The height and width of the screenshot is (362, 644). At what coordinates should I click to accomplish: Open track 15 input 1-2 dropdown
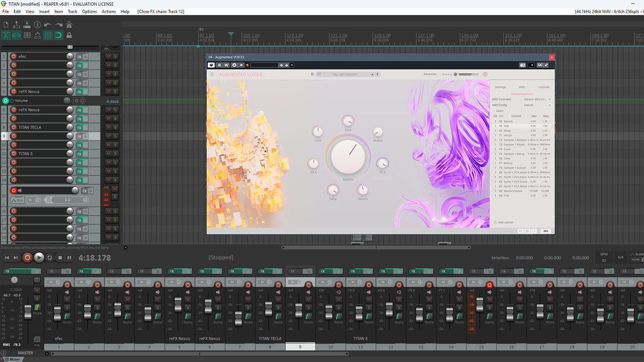[x=67, y=200]
